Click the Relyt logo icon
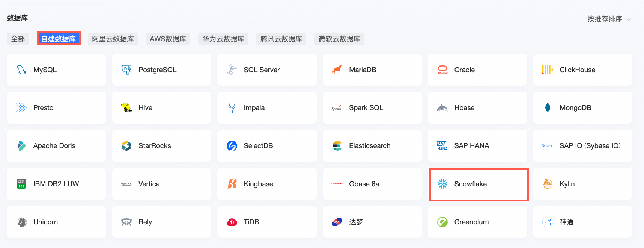The width and height of the screenshot is (644, 248). click(126, 222)
